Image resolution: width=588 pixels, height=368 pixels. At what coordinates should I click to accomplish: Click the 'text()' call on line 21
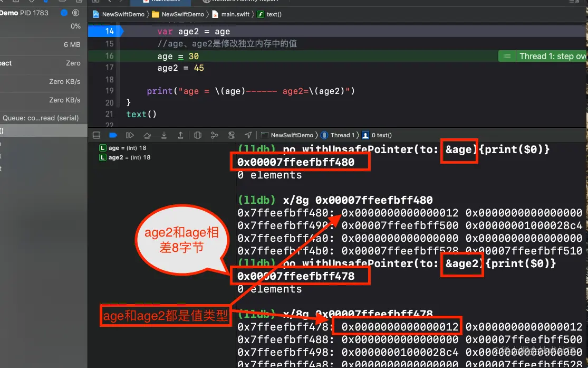pyautogui.click(x=141, y=114)
